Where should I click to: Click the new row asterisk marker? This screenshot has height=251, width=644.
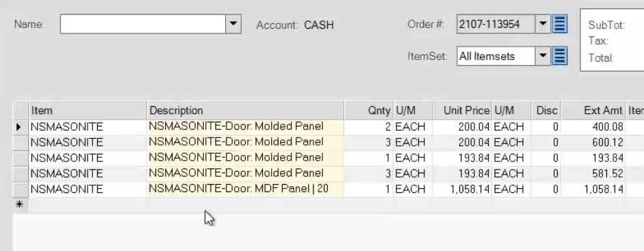coord(19,204)
